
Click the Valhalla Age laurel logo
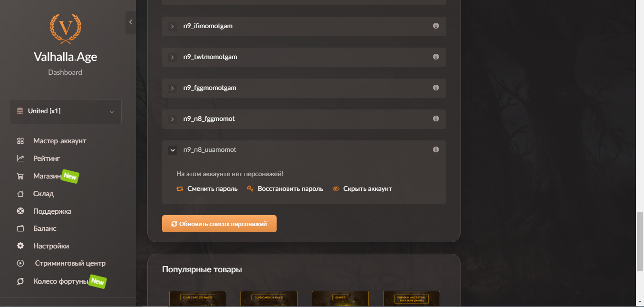(66, 29)
